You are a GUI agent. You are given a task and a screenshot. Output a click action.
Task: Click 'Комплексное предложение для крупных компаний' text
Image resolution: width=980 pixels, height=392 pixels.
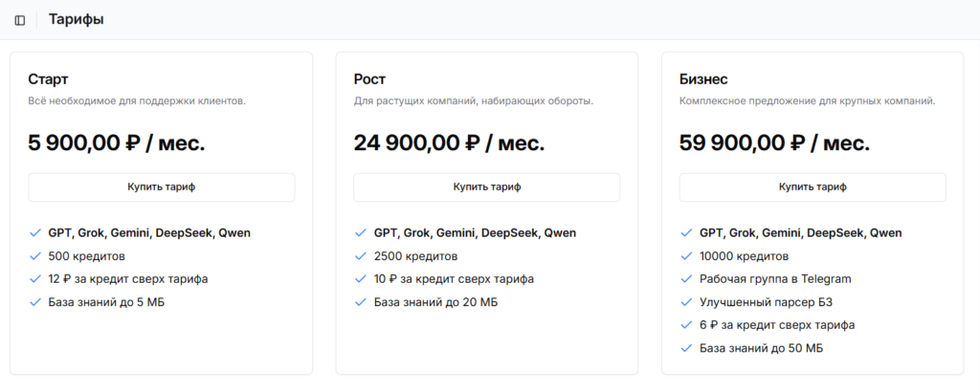pyautogui.click(x=808, y=101)
